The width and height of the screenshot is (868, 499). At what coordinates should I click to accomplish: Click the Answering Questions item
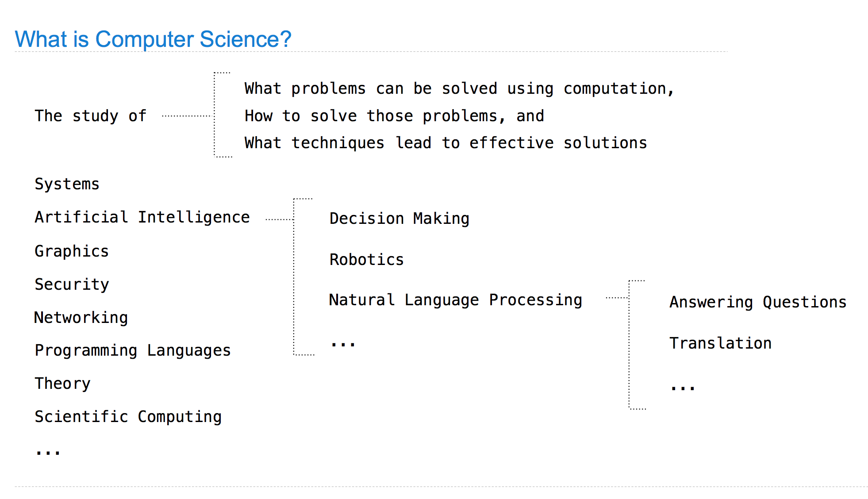tap(758, 302)
